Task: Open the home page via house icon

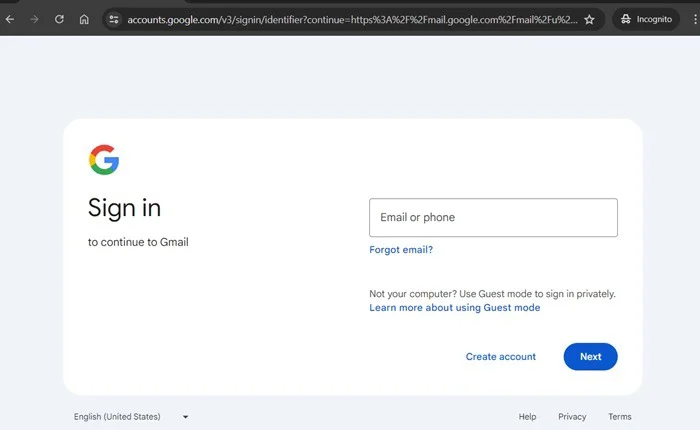Action: click(84, 19)
